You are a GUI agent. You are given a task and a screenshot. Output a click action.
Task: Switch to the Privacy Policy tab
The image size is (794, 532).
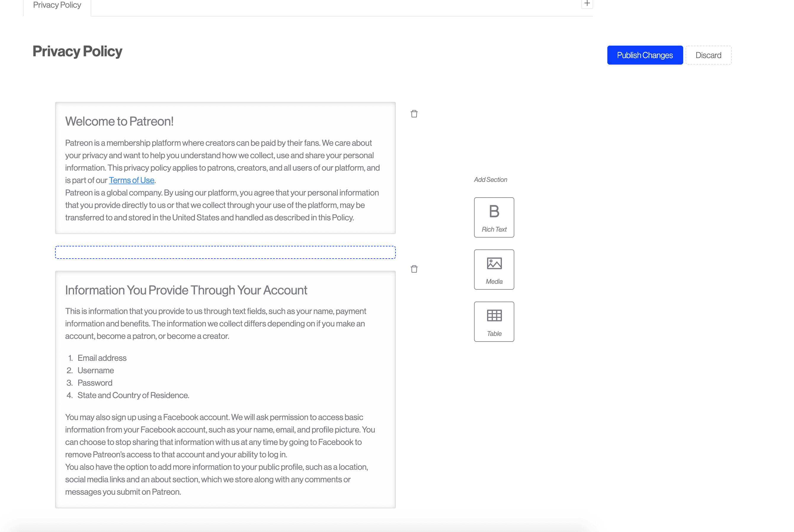[57, 5]
